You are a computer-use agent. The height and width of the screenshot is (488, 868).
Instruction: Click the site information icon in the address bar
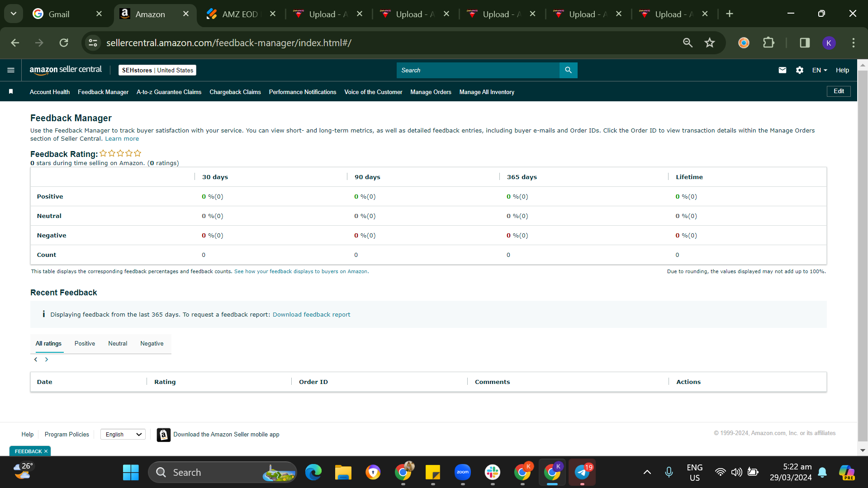point(93,43)
